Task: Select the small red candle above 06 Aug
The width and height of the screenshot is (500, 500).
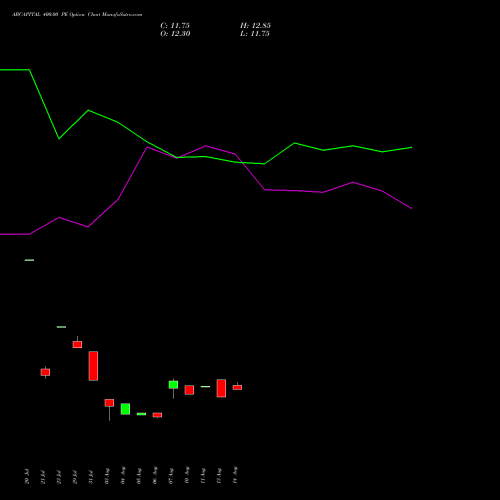Action: (x=157, y=415)
